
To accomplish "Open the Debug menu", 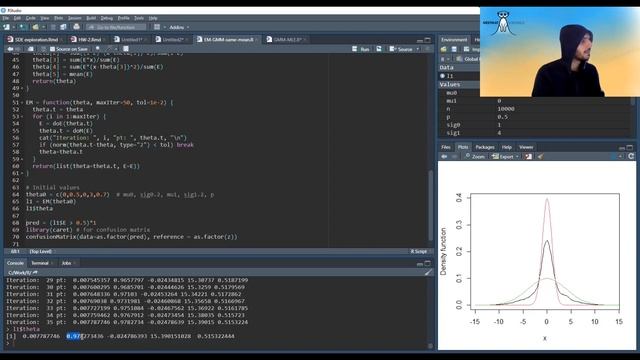I will point(107,18).
